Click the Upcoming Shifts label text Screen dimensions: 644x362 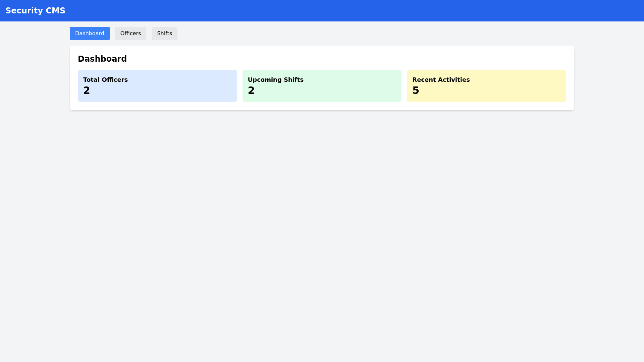276,80
